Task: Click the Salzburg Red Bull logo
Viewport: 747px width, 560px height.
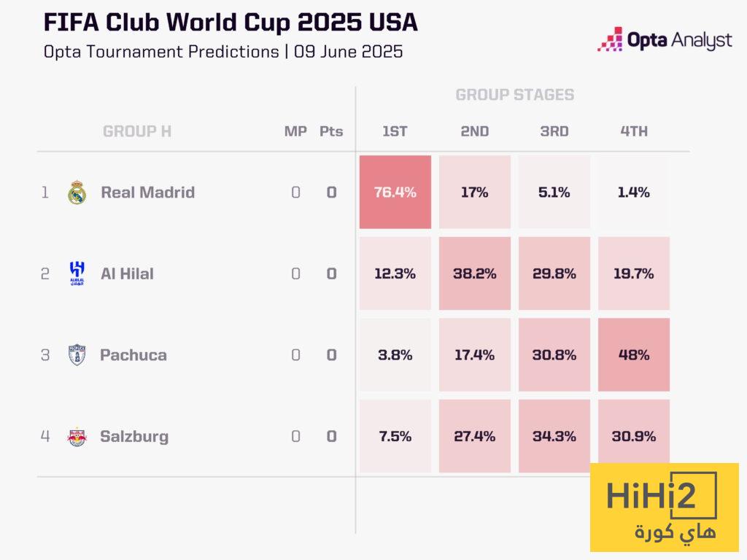Action: (x=77, y=437)
